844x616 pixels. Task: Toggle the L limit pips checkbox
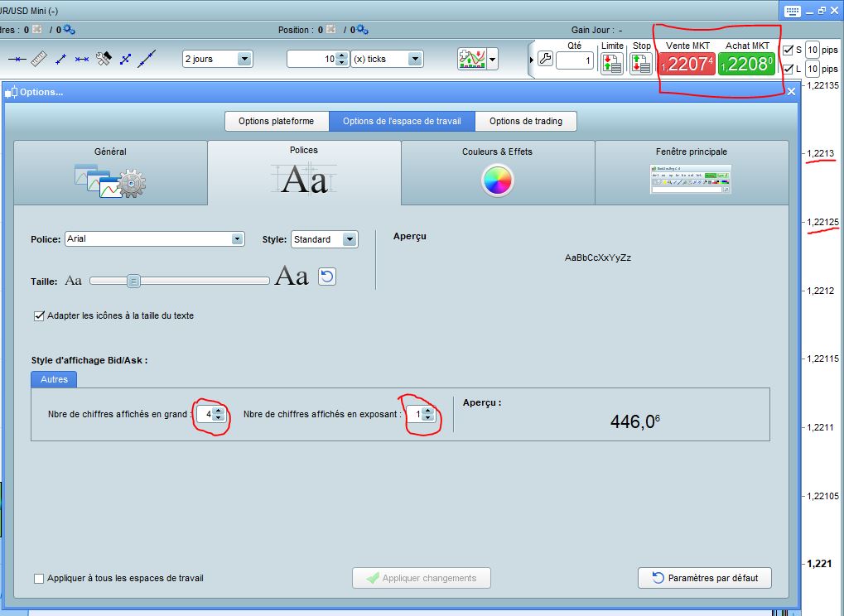[788, 69]
